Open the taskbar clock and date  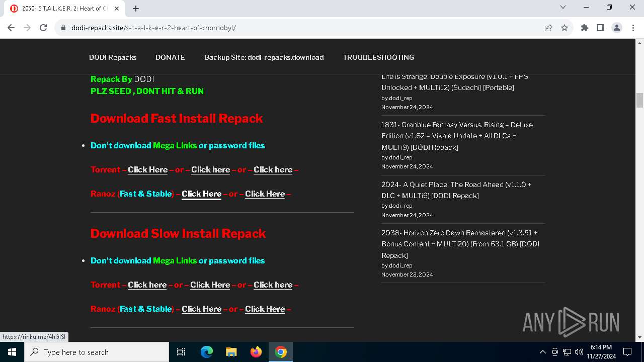601,352
